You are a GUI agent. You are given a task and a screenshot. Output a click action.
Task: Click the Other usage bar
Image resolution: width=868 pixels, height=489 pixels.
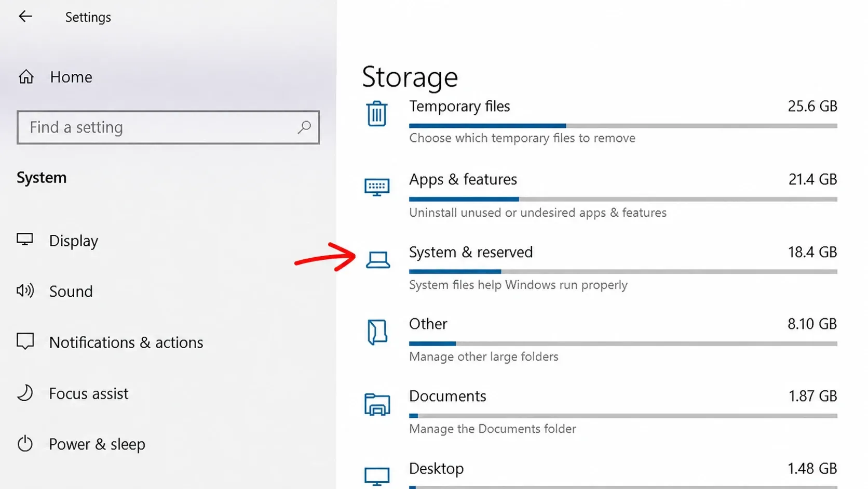tap(623, 343)
